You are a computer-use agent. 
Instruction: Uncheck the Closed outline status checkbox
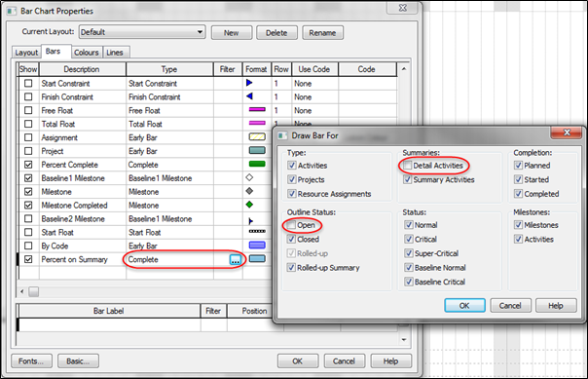tap(291, 239)
